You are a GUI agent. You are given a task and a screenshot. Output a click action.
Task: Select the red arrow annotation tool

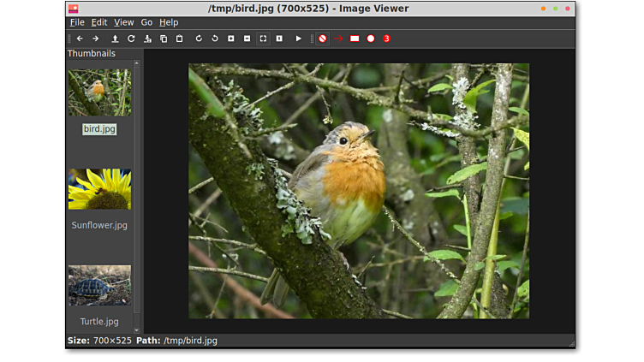click(339, 39)
